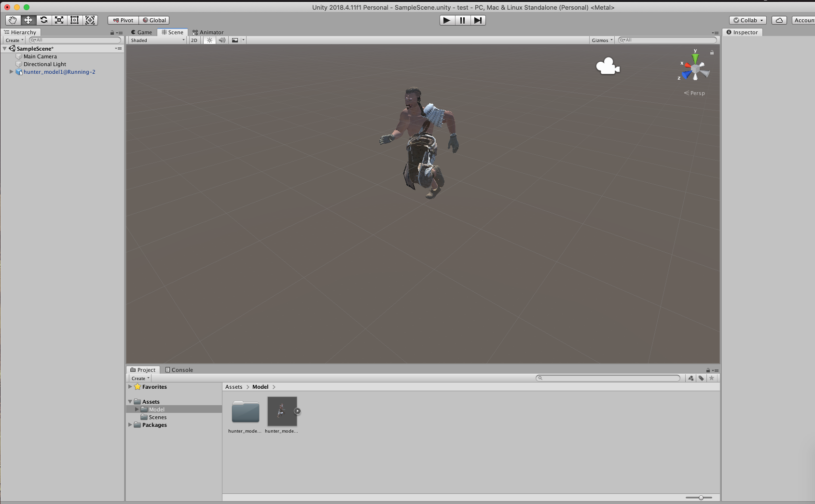The height and width of the screenshot is (504, 815).
Task: Toggle 2D scene view mode
Action: pos(194,40)
